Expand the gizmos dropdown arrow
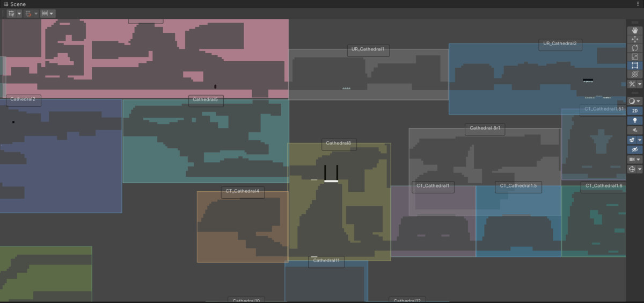 [x=640, y=169]
